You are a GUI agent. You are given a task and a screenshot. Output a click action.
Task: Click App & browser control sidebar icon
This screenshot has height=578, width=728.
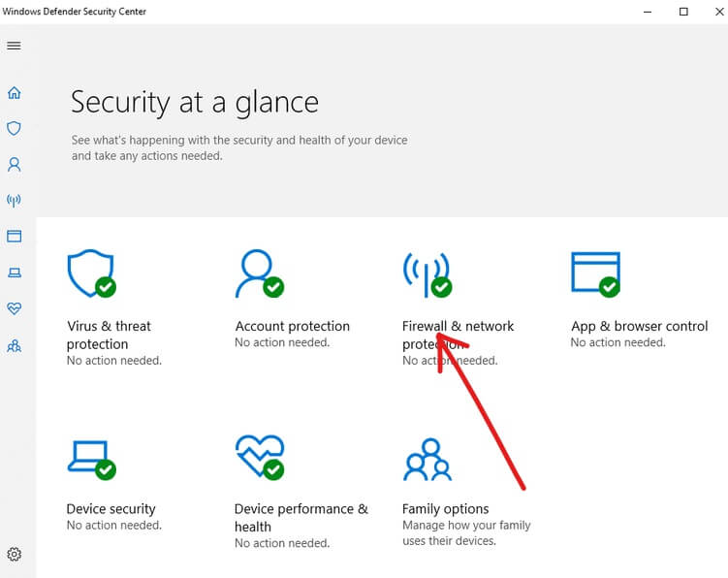pyautogui.click(x=14, y=236)
